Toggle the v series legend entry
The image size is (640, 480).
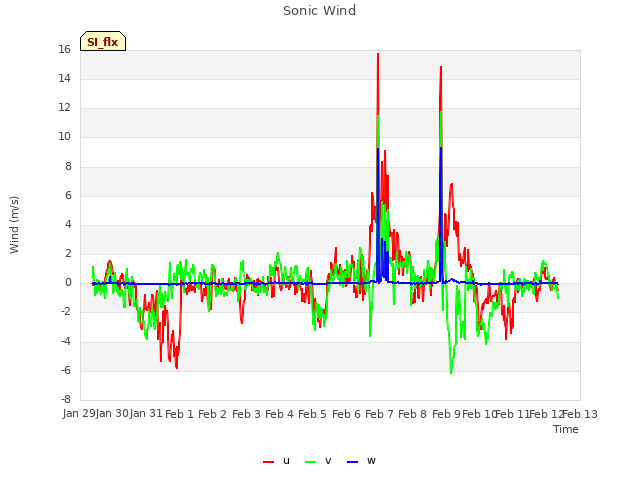(318, 461)
